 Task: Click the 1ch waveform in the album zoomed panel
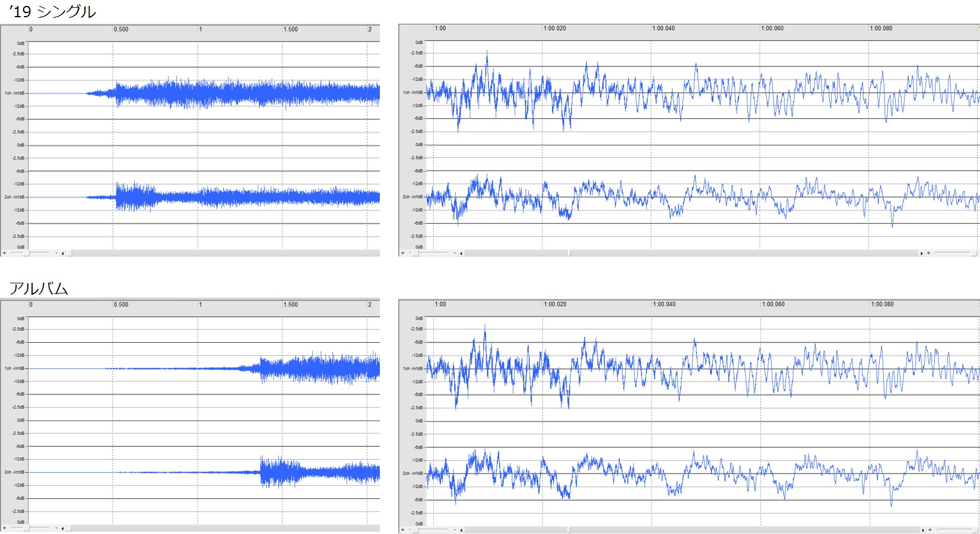tap(703, 368)
